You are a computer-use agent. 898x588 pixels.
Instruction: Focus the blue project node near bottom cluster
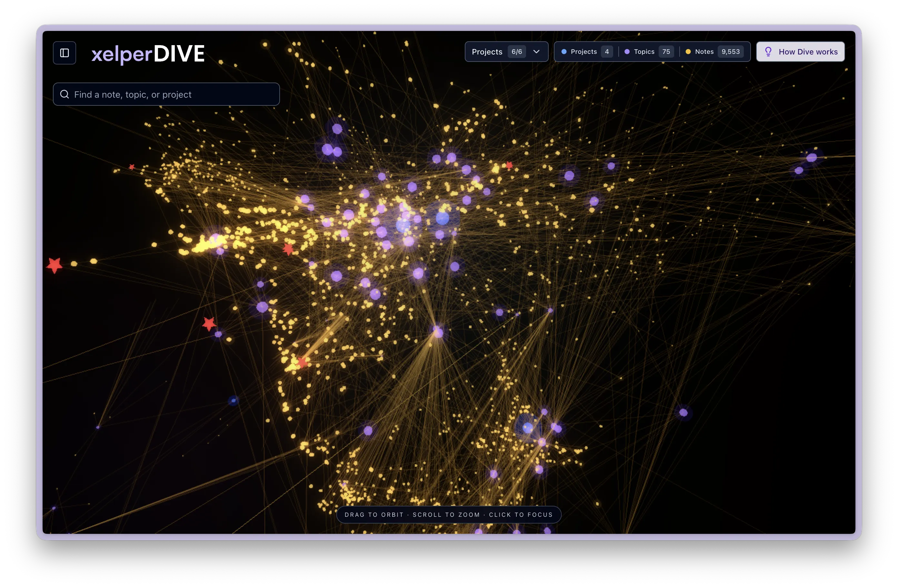pos(527,428)
